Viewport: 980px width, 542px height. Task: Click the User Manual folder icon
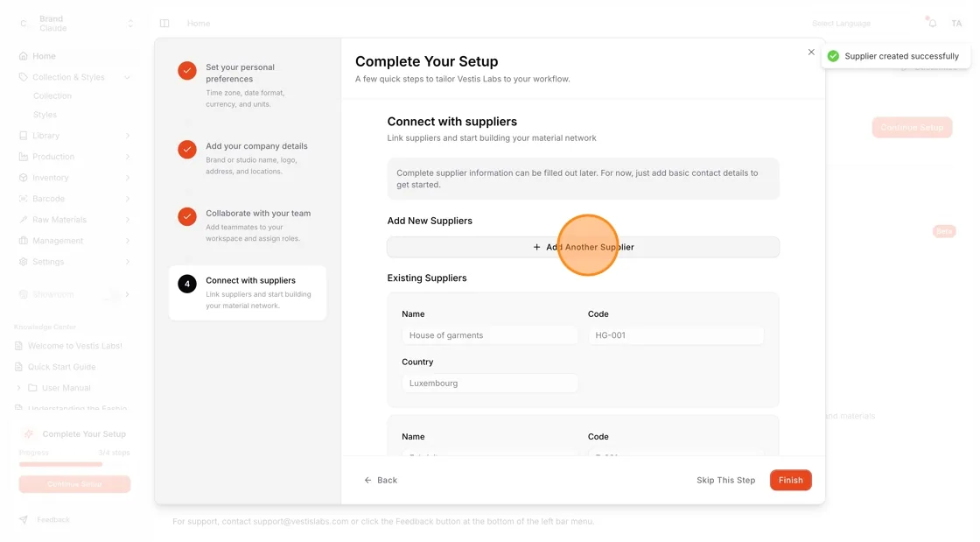pyautogui.click(x=32, y=388)
